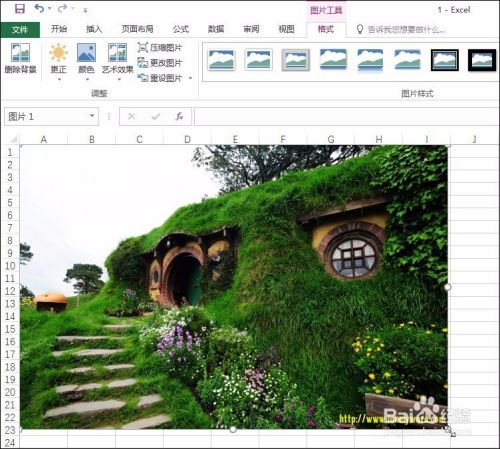500x449 pixels.
Task: Open the File (文件) tab
Action: [x=20, y=30]
